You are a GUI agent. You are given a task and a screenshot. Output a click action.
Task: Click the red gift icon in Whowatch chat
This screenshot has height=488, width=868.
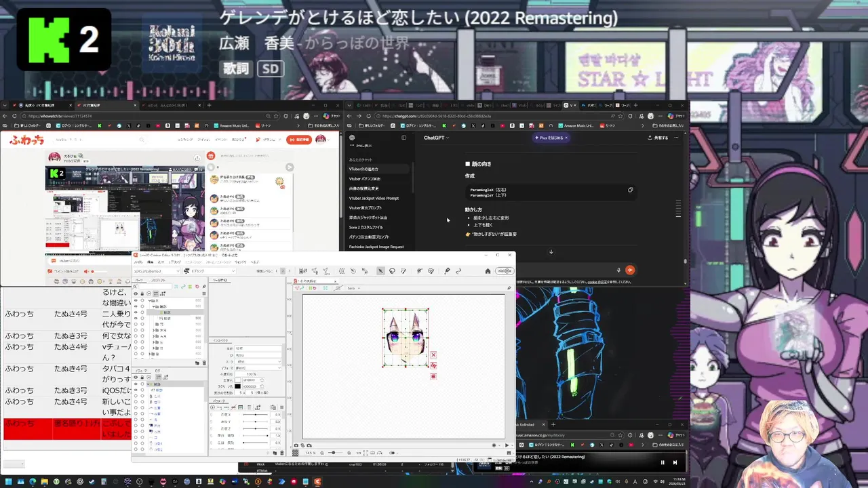[210, 156]
